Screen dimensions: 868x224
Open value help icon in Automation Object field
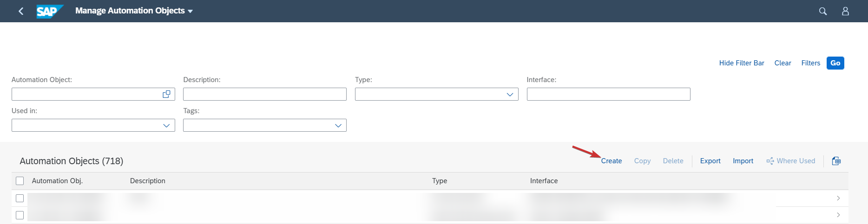coord(166,94)
